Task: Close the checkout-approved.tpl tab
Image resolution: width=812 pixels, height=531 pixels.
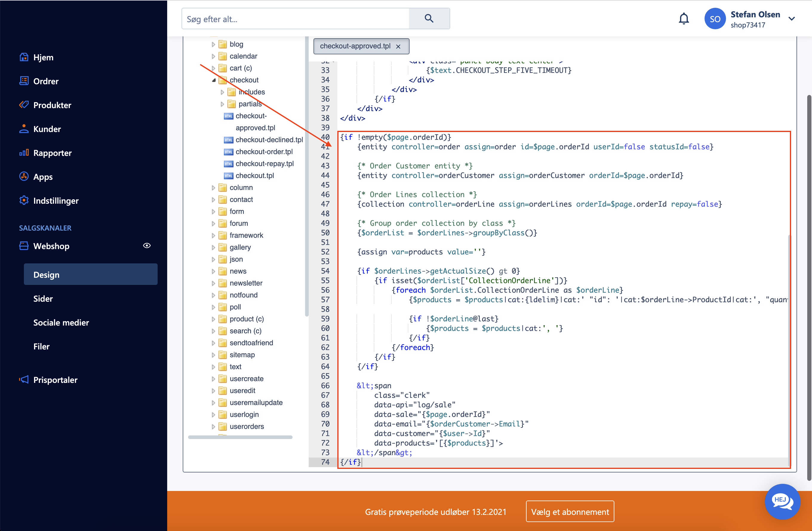Action: tap(398, 47)
